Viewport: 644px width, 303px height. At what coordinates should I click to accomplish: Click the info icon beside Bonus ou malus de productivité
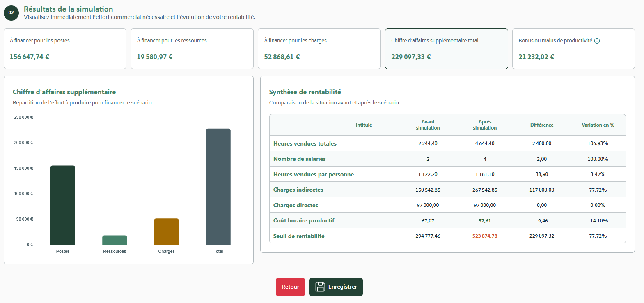point(597,41)
